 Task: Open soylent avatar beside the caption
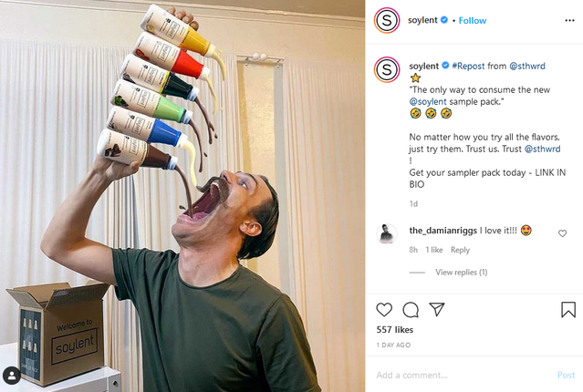tap(387, 69)
